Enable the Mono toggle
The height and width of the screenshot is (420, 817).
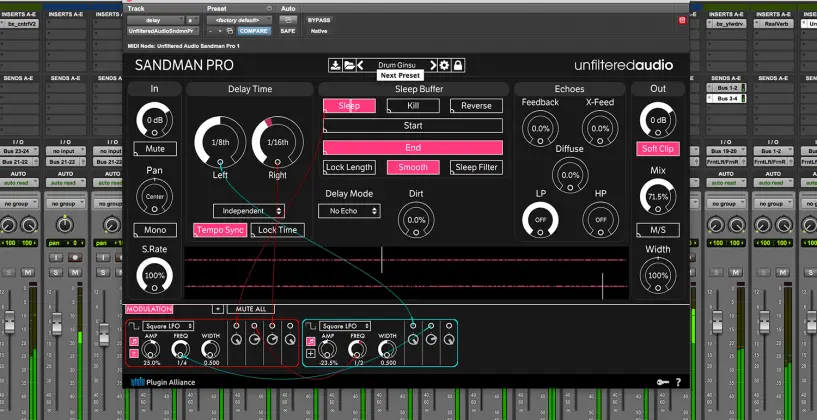(155, 230)
